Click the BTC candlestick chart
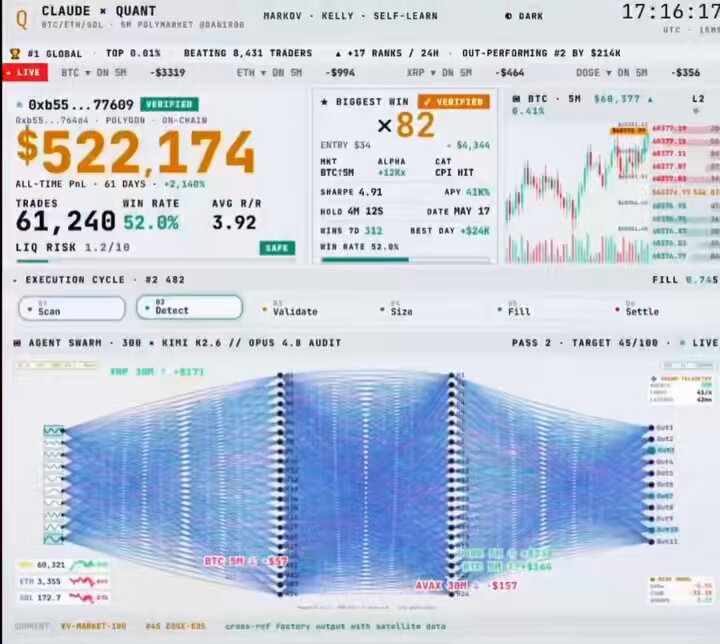Screen dimensions: 720x644 click(579, 193)
